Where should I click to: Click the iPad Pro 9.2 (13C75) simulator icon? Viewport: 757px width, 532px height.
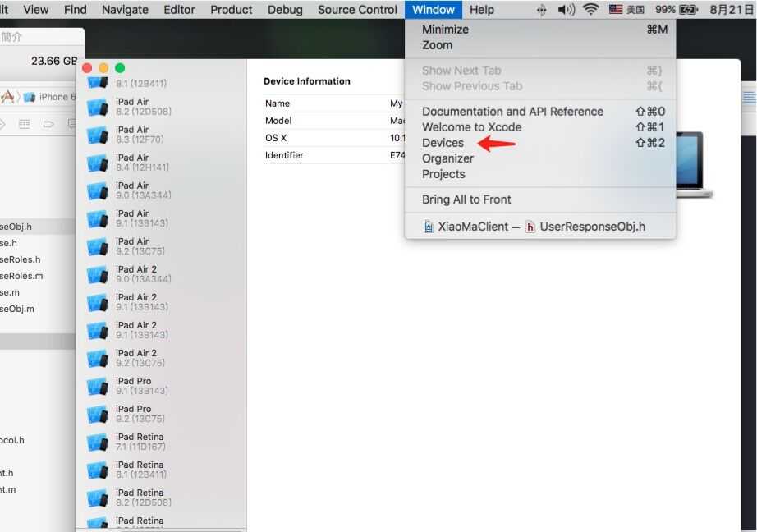(x=98, y=415)
